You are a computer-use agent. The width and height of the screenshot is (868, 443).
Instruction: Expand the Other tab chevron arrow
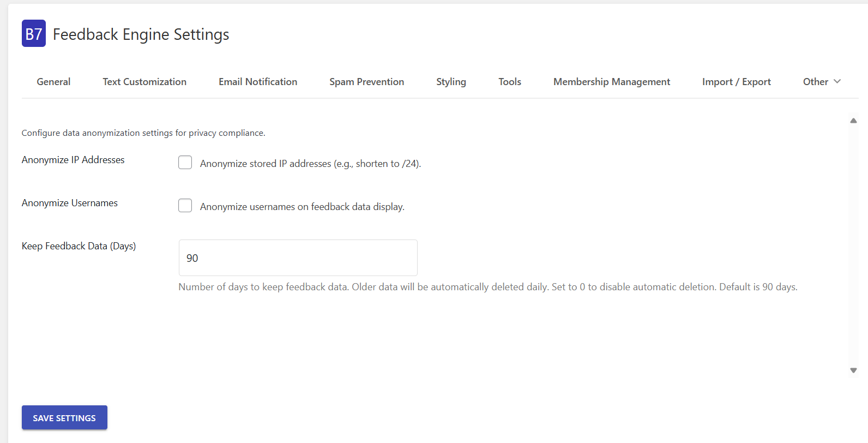pyautogui.click(x=837, y=81)
